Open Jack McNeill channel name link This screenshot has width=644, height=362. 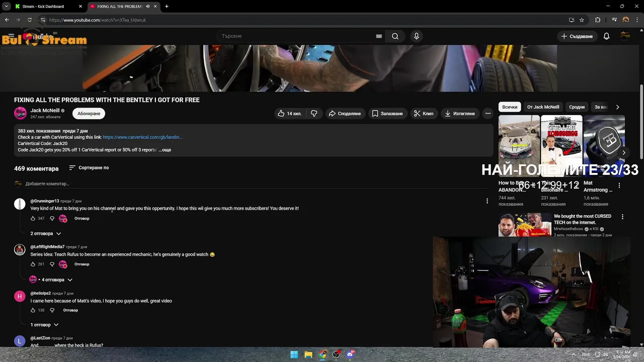click(45, 111)
